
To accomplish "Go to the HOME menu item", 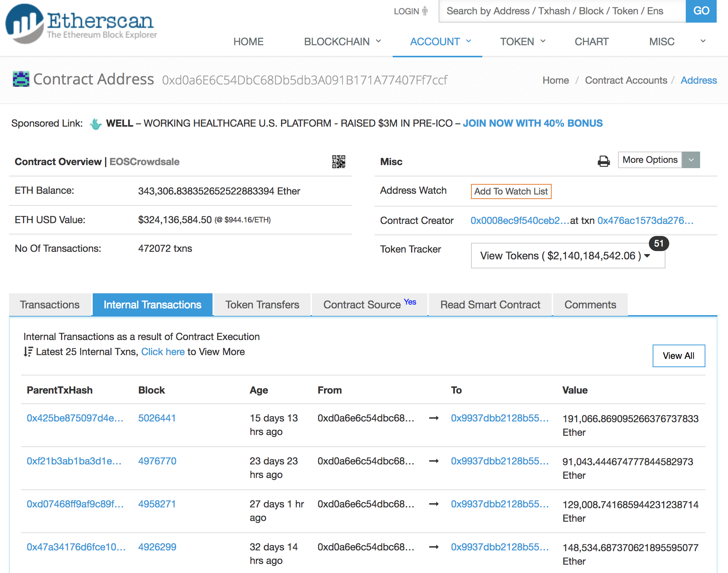I will (x=248, y=41).
